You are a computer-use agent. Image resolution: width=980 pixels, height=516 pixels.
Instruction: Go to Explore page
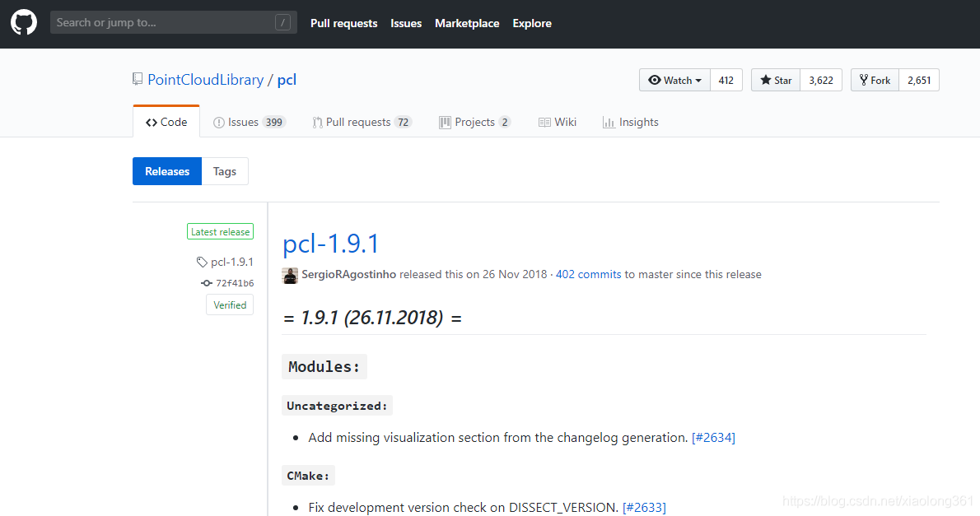(x=532, y=23)
